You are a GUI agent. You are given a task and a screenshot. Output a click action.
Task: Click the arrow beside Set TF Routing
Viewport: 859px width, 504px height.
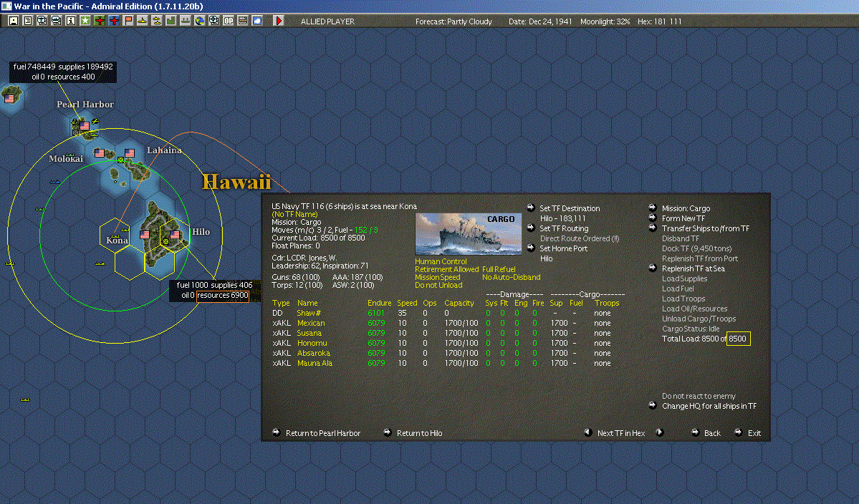tap(530, 228)
